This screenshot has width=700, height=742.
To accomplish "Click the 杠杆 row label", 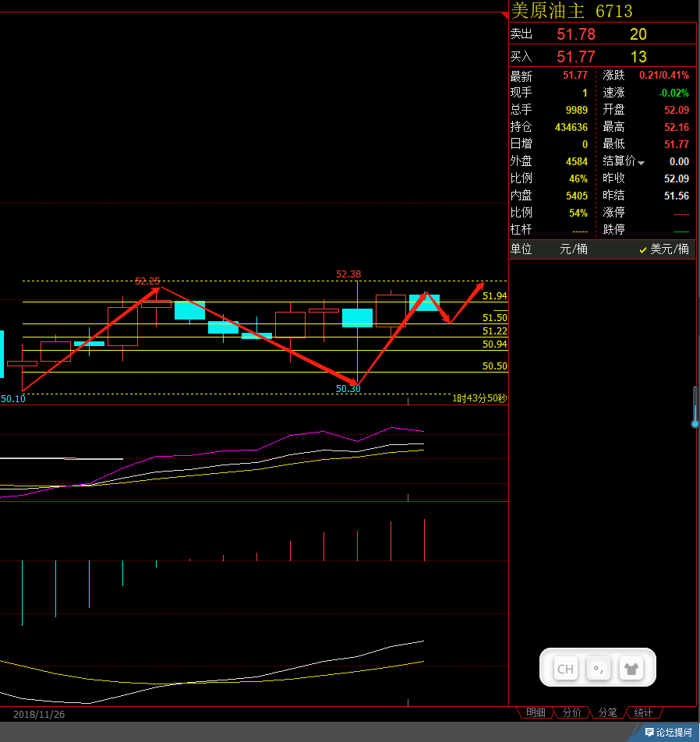I will [x=521, y=230].
